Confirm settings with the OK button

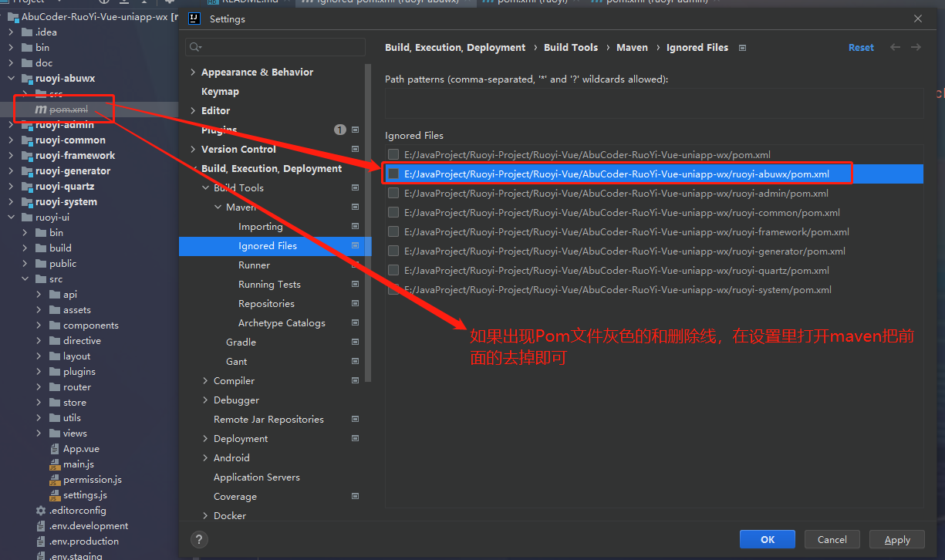point(768,540)
